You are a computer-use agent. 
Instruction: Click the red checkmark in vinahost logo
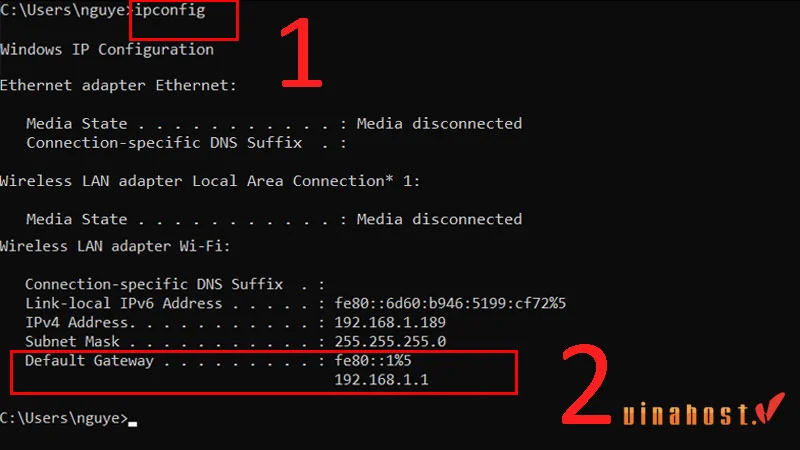pyautogui.click(x=770, y=407)
